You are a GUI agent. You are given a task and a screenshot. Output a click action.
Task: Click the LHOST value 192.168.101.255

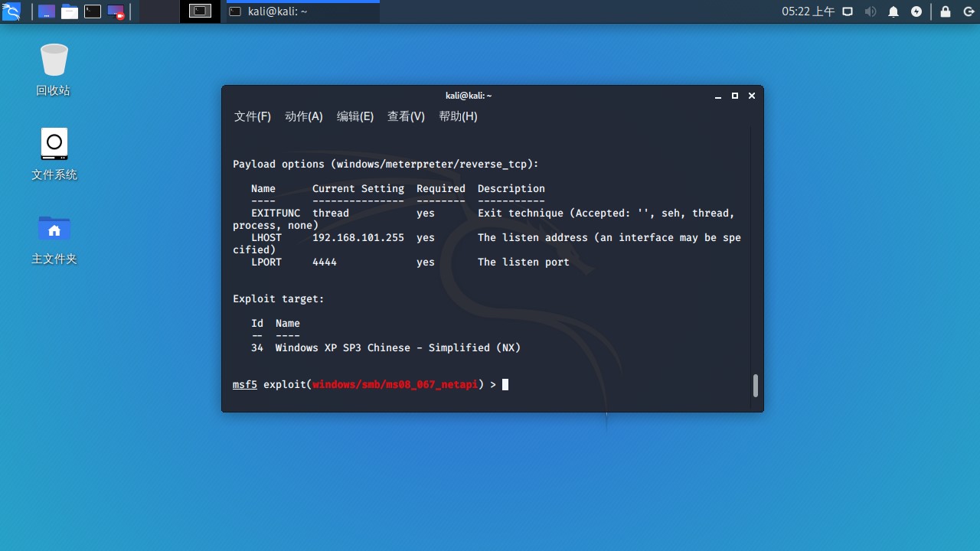pos(358,237)
